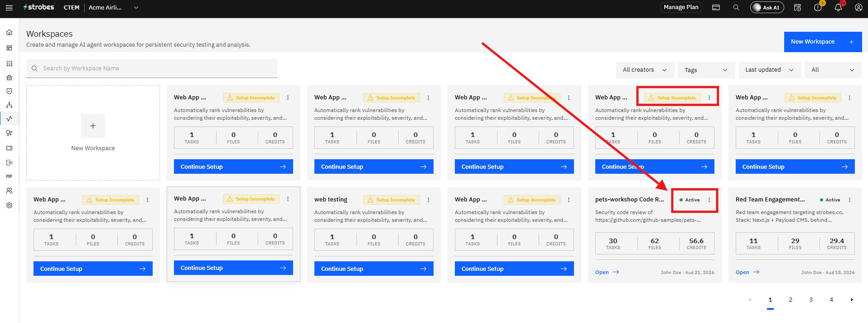Open the shield check icon in sidebar
The width and height of the screenshot is (868, 323).
click(x=9, y=91)
